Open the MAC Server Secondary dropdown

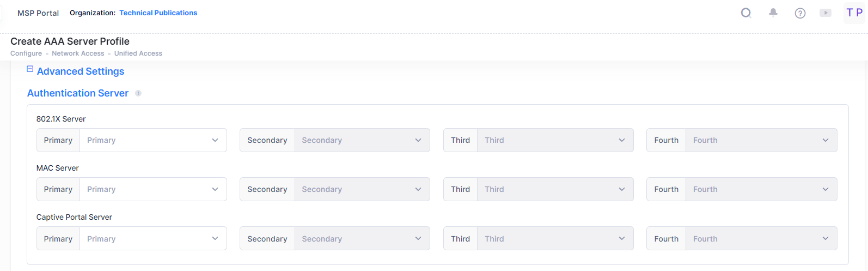pos(362,189)
